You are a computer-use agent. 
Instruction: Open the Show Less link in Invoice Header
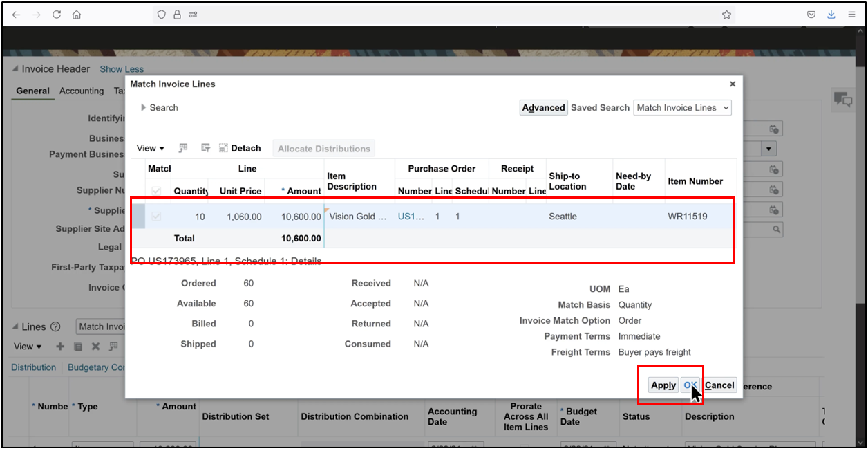click(122, 68)
